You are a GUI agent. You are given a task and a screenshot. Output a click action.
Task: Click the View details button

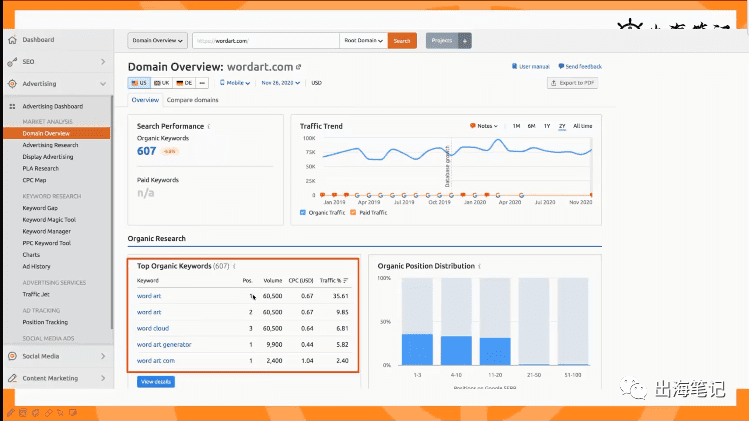[x=156, y=382]
